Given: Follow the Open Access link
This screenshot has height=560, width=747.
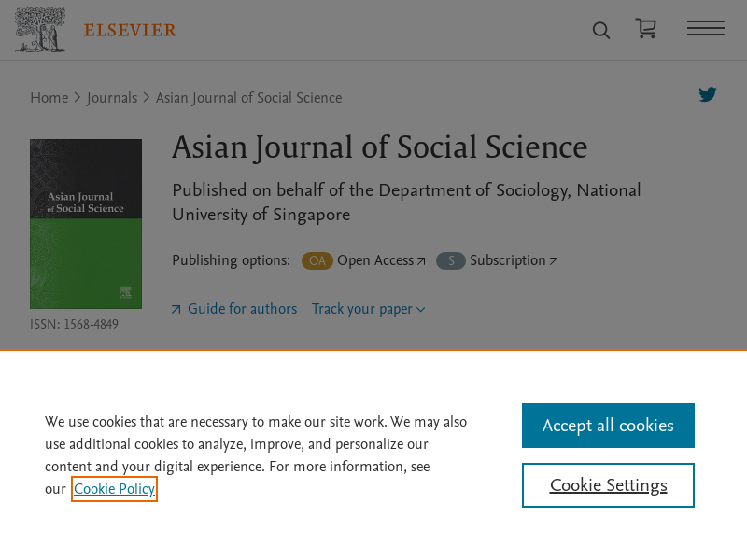Looking at the screenshot, I should point(381,260).
